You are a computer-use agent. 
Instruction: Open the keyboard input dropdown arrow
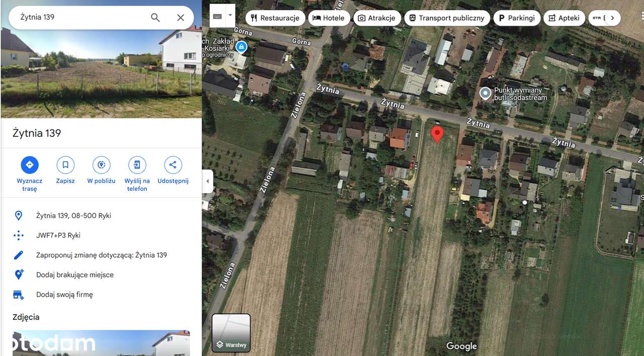point(230,15)
